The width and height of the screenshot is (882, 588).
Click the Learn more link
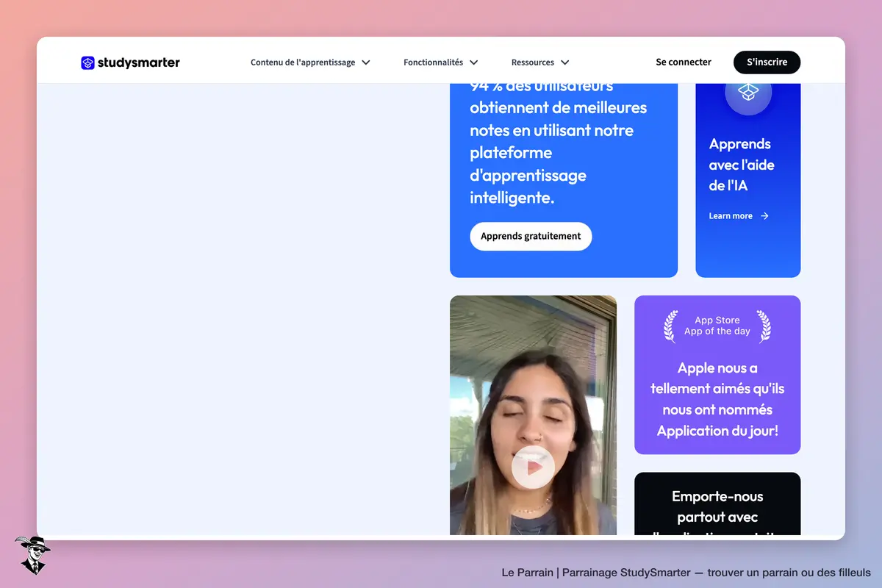739,216
